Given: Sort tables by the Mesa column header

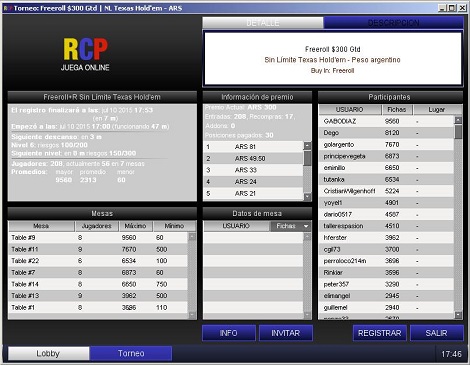Looking at the screenshot, I should pos(41,226).
